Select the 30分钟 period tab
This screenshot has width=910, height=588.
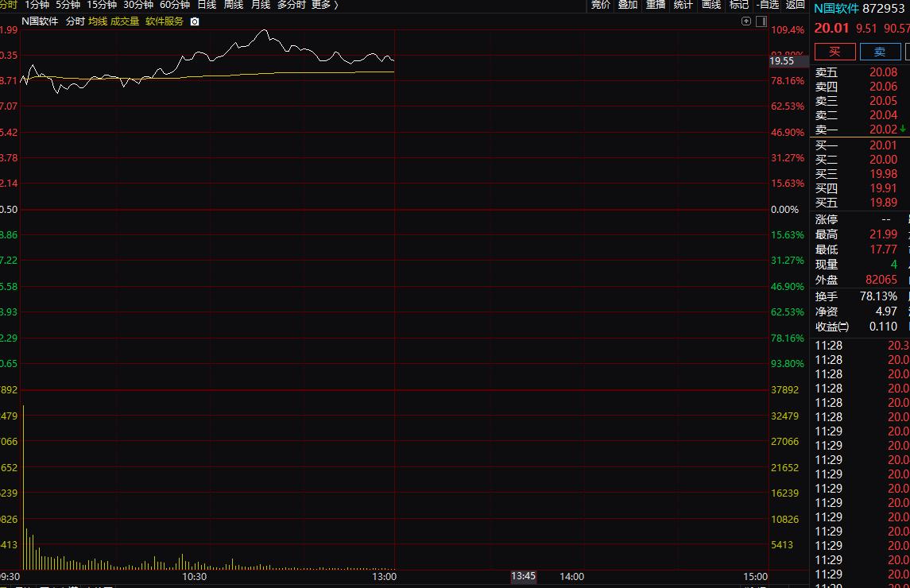pos(138,5)
